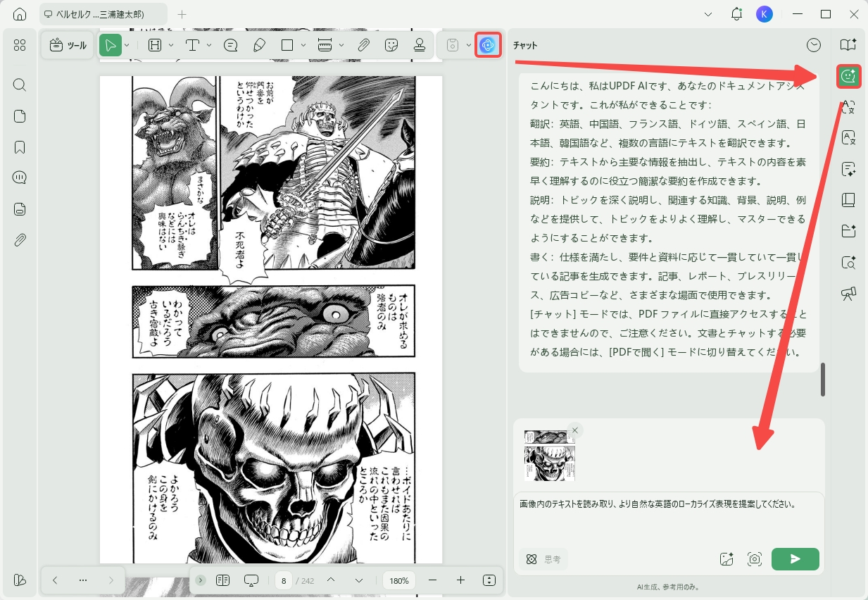Open the book icon in right sidebar
Screen dimensions: 868x600
[x=848, y=200]
